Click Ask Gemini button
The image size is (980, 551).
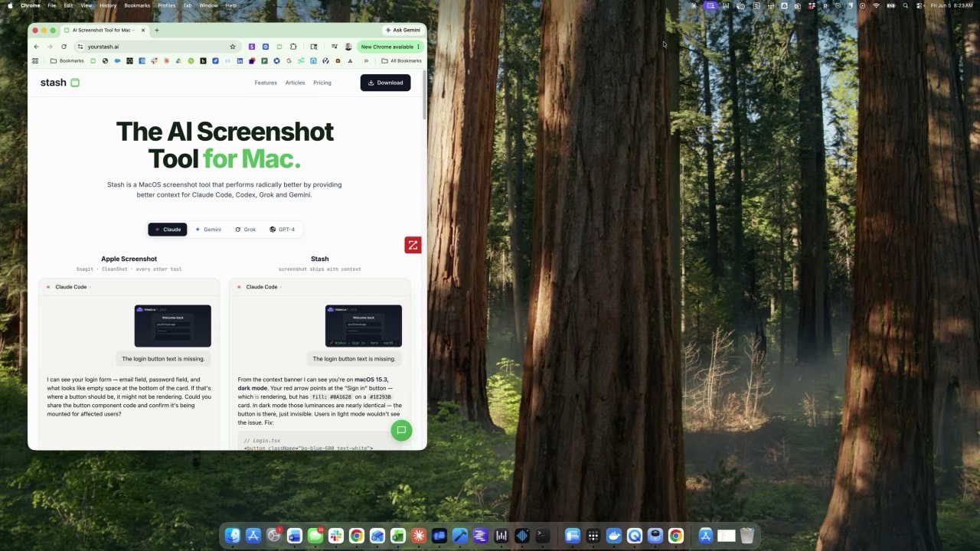tap(403, 31)
